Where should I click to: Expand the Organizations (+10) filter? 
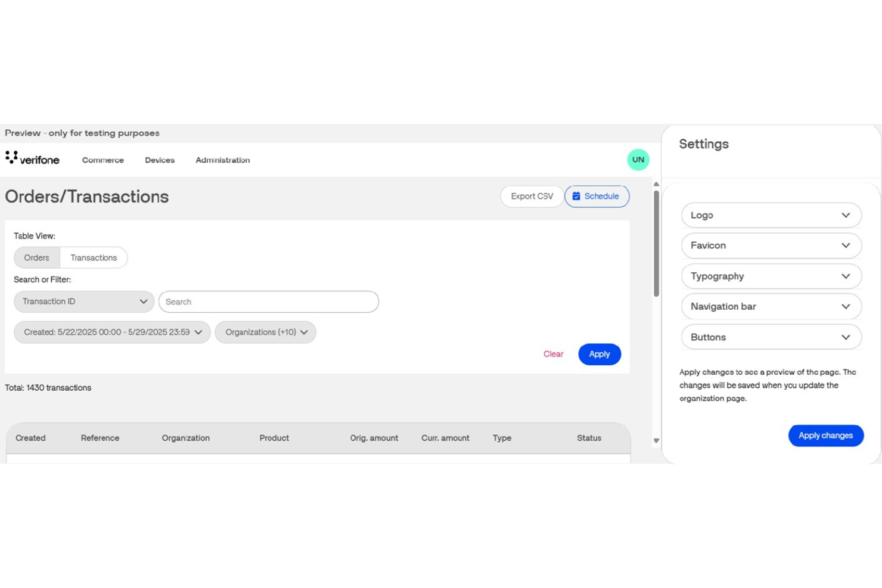click(x=266, y=332)
